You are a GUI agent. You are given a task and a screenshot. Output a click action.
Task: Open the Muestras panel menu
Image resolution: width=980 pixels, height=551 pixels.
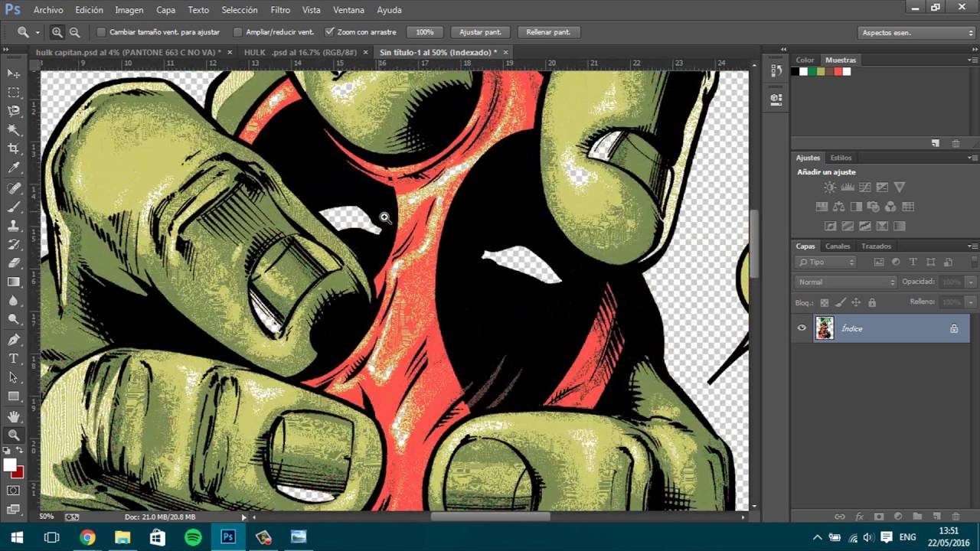(x=972, y=60)
